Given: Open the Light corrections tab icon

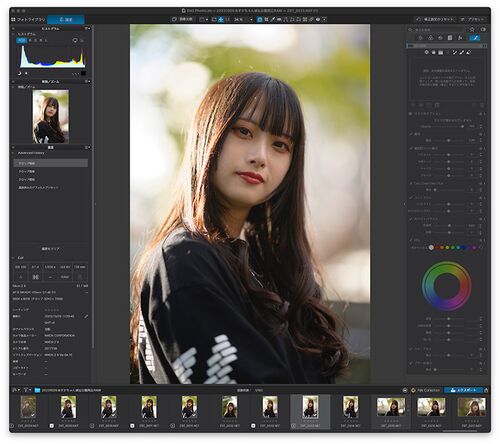Looking at the screenshot, I should coord(420,38).
